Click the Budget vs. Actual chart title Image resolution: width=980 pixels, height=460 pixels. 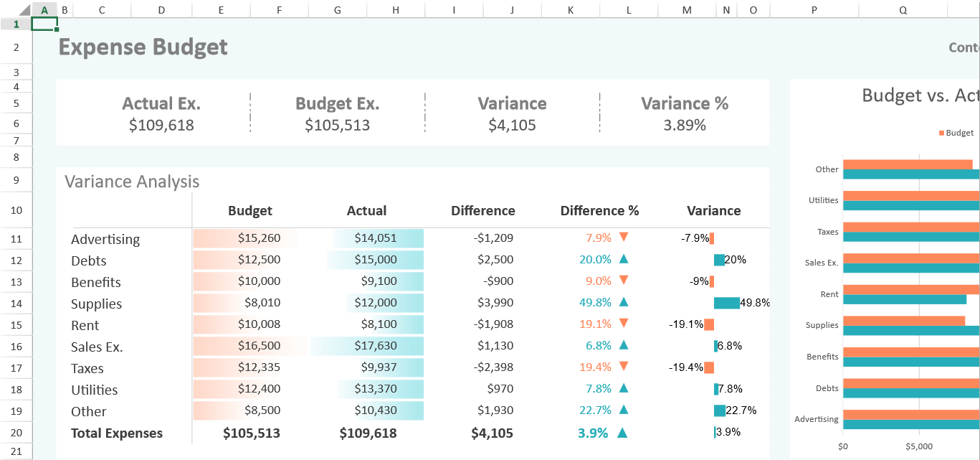coord(920,95)
